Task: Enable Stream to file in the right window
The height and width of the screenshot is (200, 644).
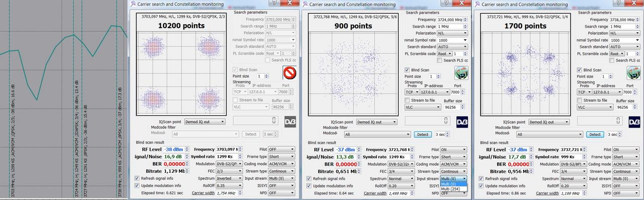Action: point(579,100)
